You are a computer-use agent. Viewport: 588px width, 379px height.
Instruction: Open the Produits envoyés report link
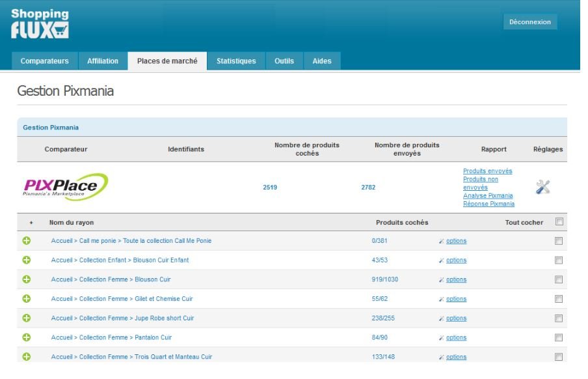coord(487,171)
